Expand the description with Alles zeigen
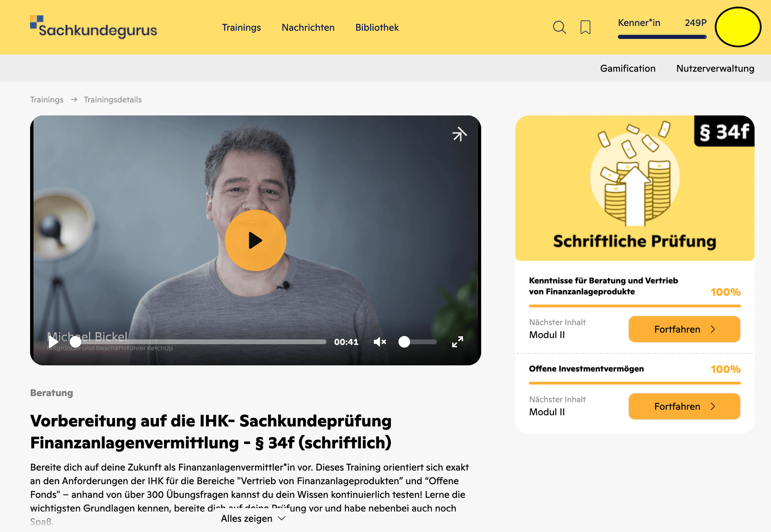 pyautogui.click(x=253, y=518)
